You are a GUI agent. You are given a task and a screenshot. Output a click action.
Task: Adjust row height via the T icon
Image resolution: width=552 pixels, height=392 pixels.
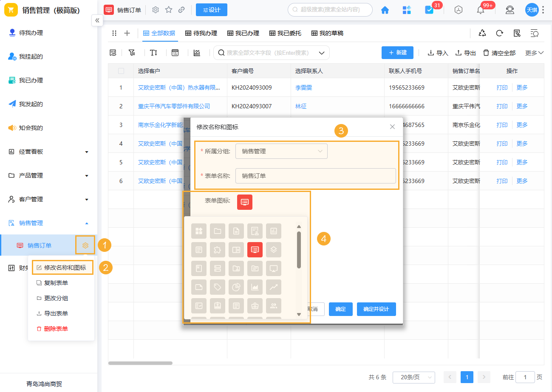[153, 52]
